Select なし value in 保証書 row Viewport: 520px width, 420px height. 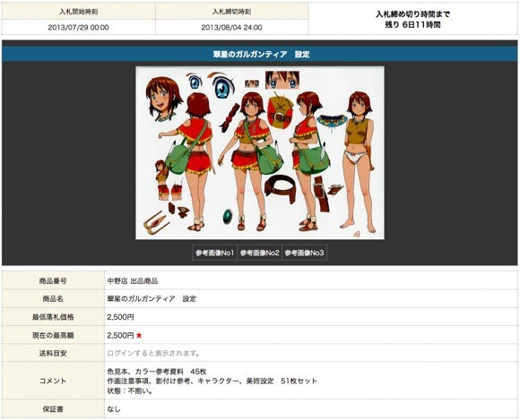114,409
